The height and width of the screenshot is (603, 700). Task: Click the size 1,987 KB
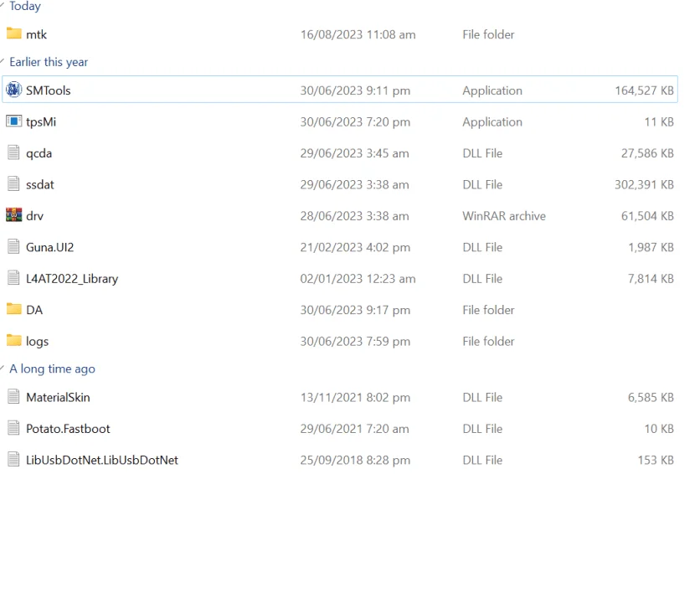[x=651, y=247]
